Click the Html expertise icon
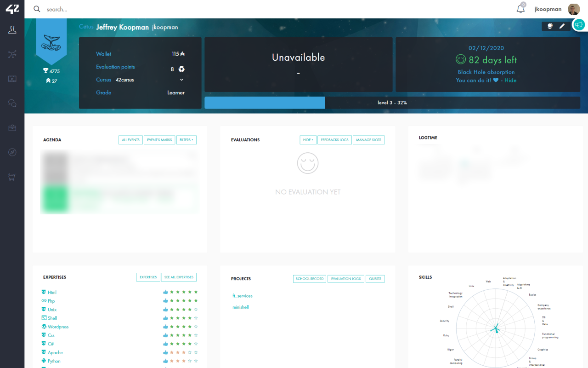The image size is (588, 368). pos(44,292)
